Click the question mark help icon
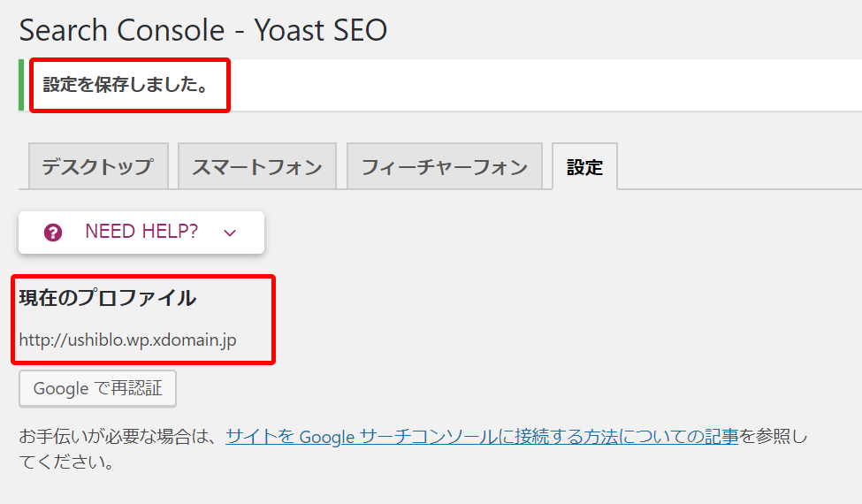This screenshot has width=862, height=504. click(53, 233)
